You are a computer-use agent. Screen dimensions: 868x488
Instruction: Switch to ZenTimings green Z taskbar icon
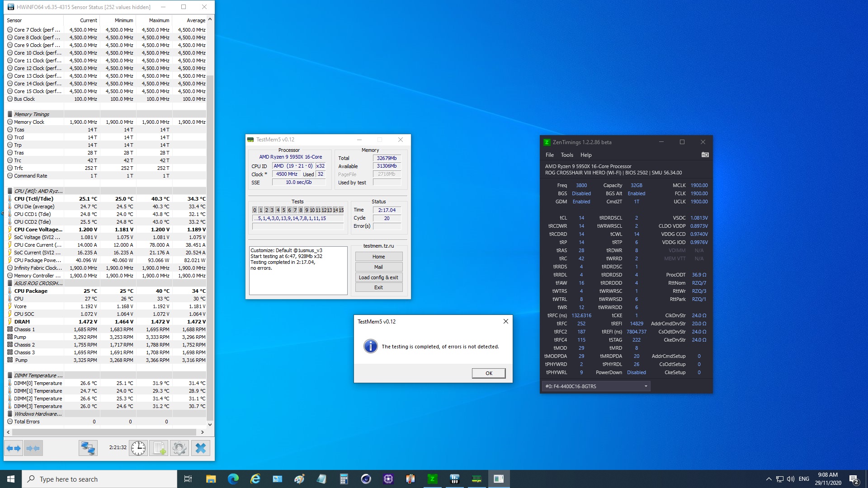click(432, 479)
